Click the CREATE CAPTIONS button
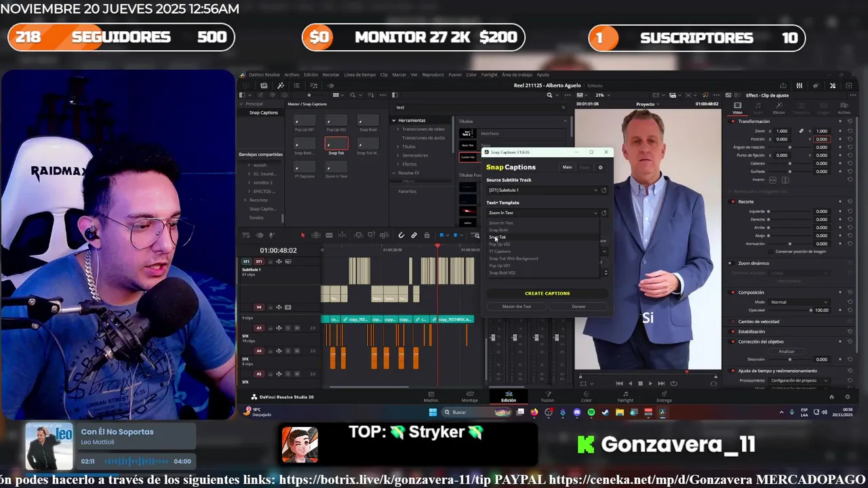 pyautogui.click(x=547, y=293)
